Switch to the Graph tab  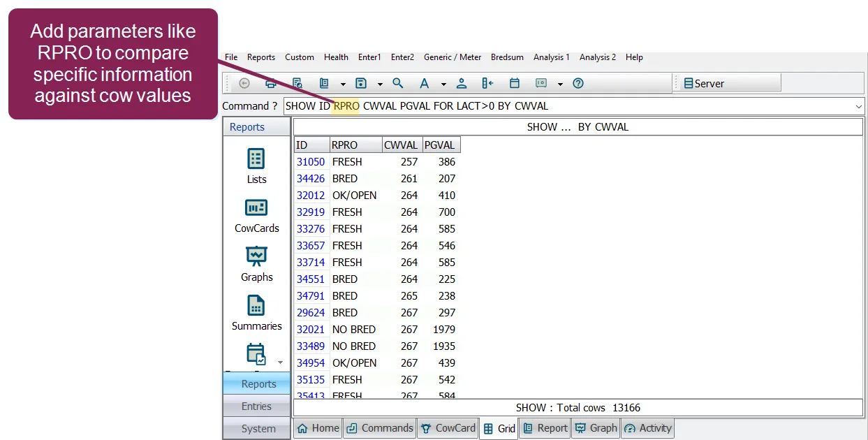point(596,428)
